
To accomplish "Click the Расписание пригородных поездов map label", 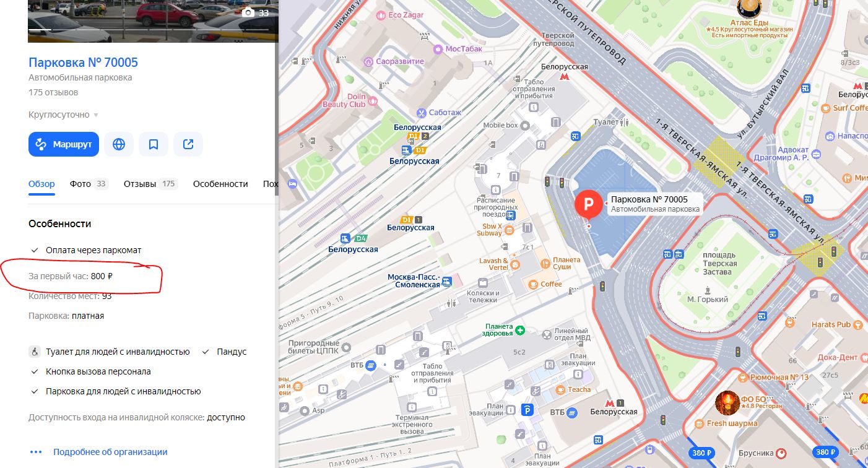I will 496,207.
